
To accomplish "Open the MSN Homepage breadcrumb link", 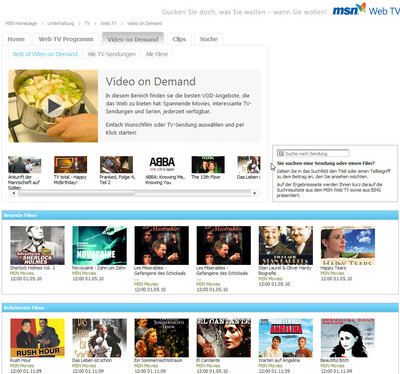I will [21, 23].
